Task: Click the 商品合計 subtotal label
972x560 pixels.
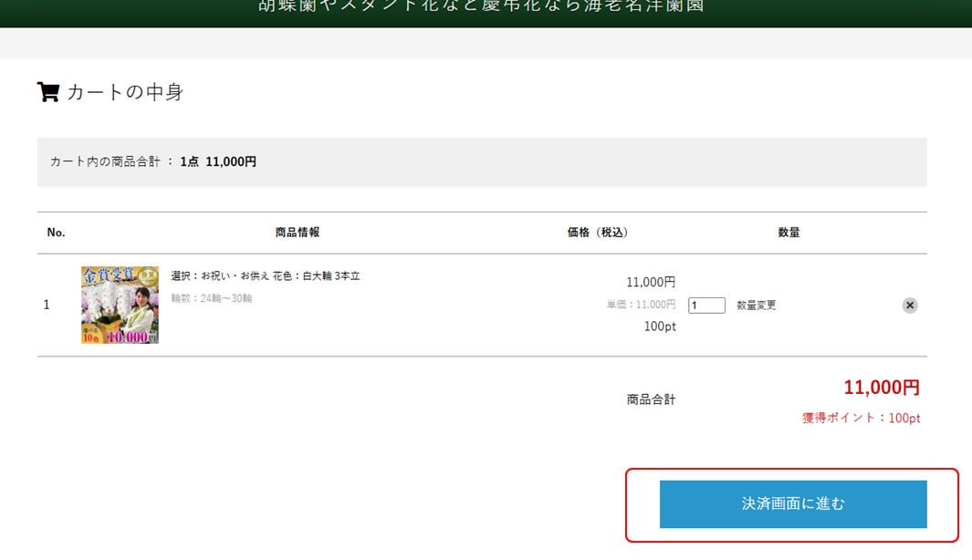Action: tap(651, 399)
